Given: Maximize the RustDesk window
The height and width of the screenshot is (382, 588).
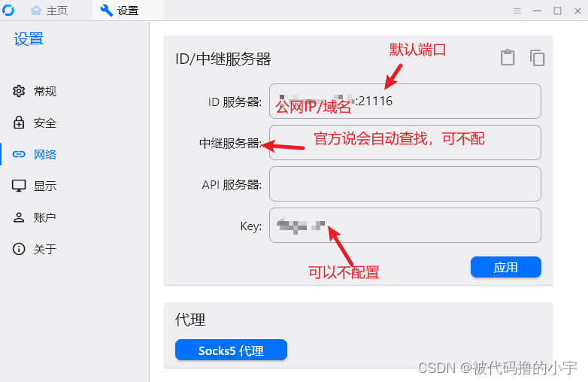Looking at the screenshot, I should pyautogui.click(x=558, y=11).
